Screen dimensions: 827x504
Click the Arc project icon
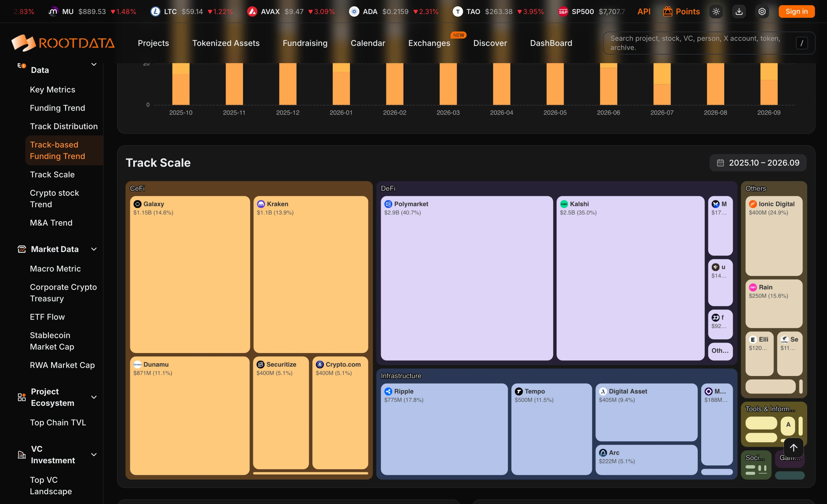[x=603, y=453]
